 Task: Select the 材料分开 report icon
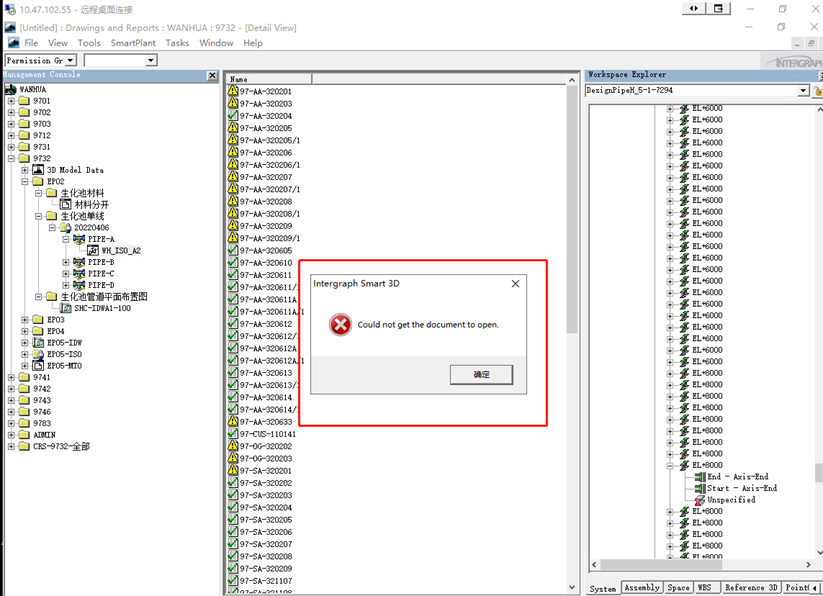coord(65,204)
